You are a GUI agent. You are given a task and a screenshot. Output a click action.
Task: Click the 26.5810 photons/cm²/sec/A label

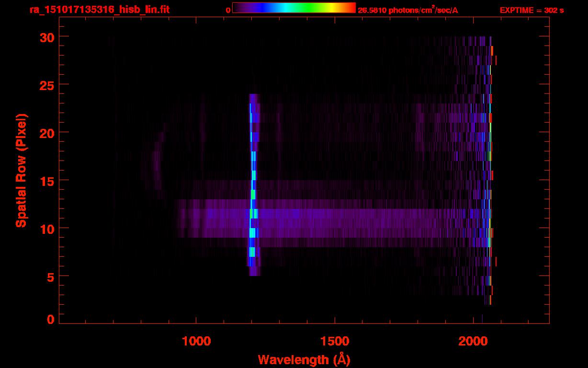tap(408, 10)
